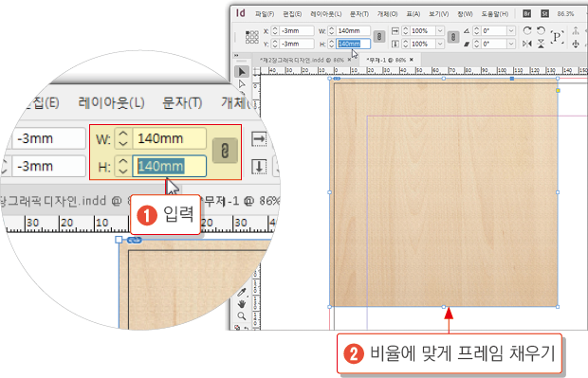Open the Scale Y 100% dropdown arrow
This screenshot has height=378, width=588.
tap(440, 44)
